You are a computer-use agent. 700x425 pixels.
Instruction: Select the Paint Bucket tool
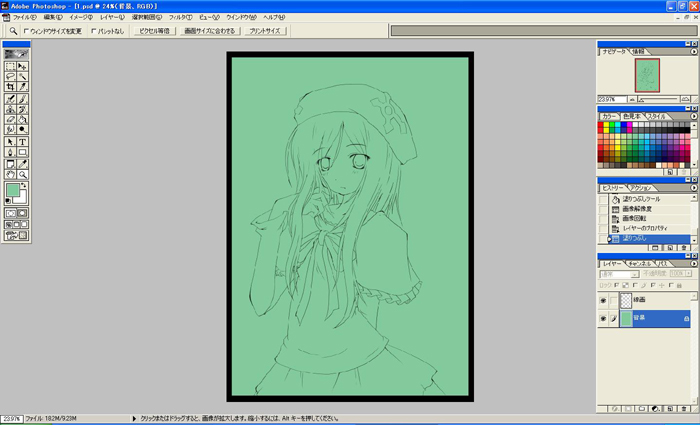22,119
